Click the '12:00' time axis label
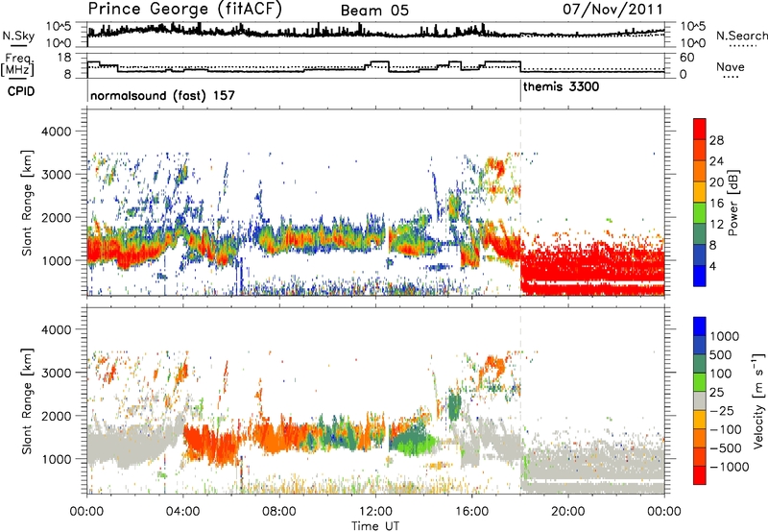Viewport: 768px width, 532px height. 375,512
